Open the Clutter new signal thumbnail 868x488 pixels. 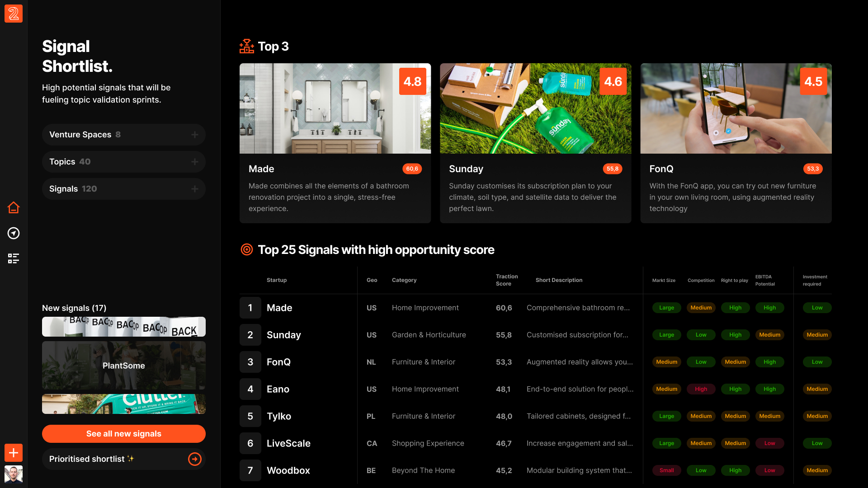click(x=124, y=404)
